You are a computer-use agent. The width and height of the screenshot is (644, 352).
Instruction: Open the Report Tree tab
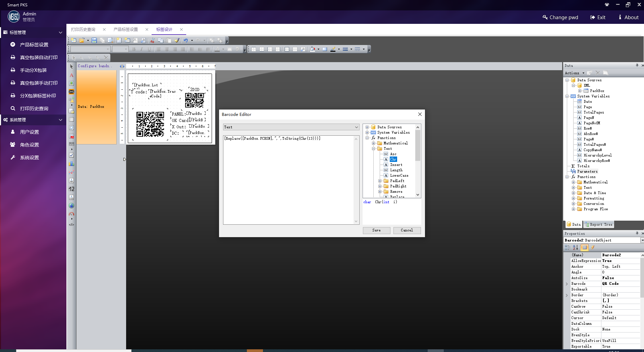[599, 224]
